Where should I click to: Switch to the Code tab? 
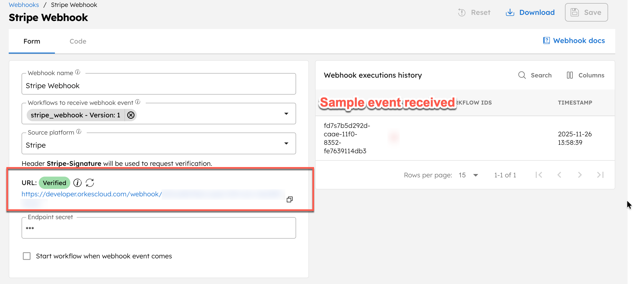coord(78,41)
